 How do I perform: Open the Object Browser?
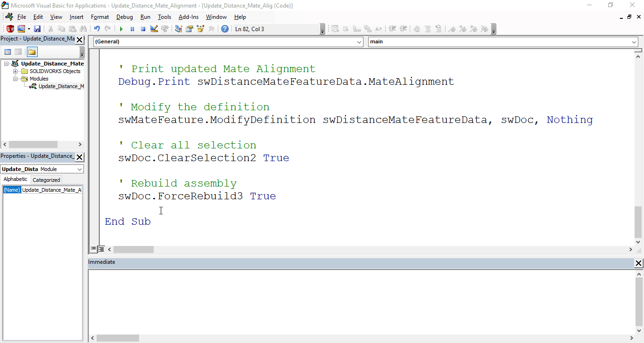coord(200,29)
